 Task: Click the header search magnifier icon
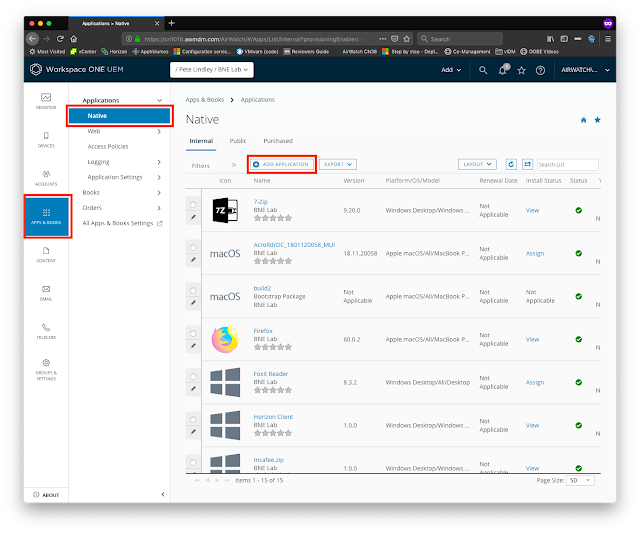(x=483, y=70)
